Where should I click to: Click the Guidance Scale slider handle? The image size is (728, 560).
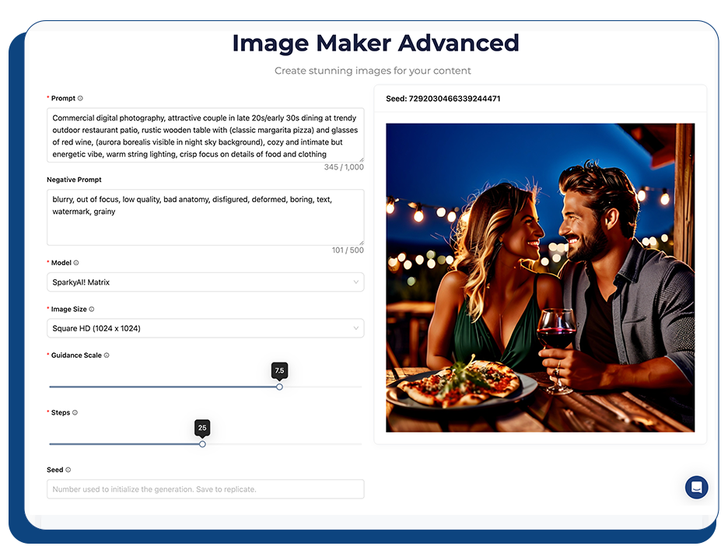(x=279, y=387)
